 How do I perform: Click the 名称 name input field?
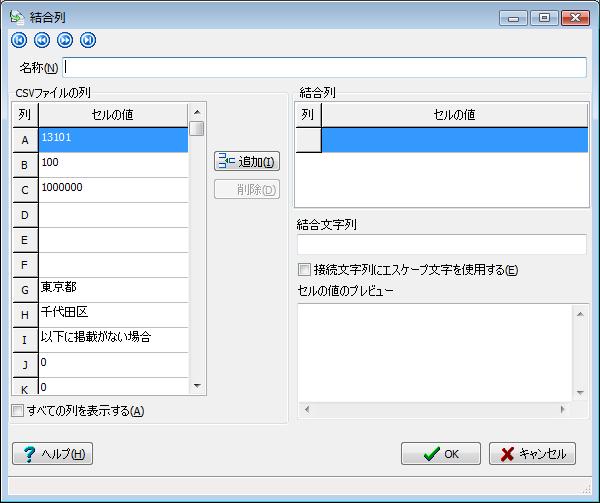(325, 67)
